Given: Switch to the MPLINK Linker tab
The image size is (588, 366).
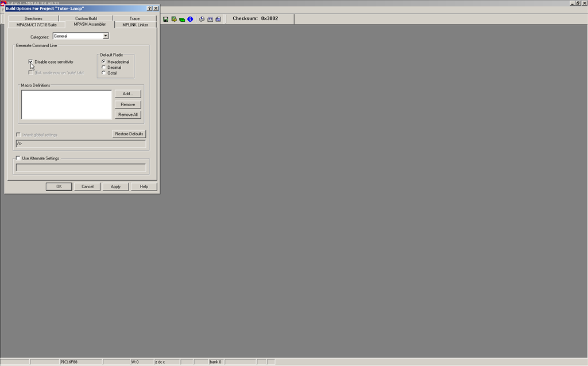Looking at the screenshot, I should 135,25.
